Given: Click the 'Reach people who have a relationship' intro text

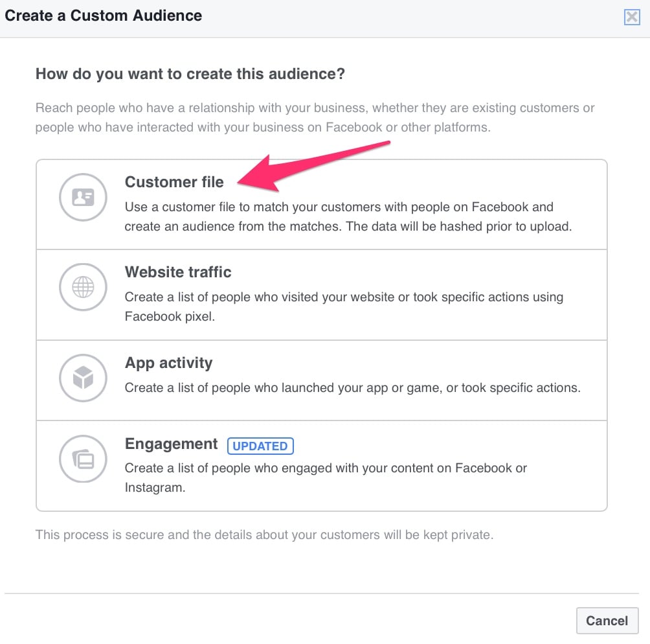Looking at the screenshot, I should point(315,117).
